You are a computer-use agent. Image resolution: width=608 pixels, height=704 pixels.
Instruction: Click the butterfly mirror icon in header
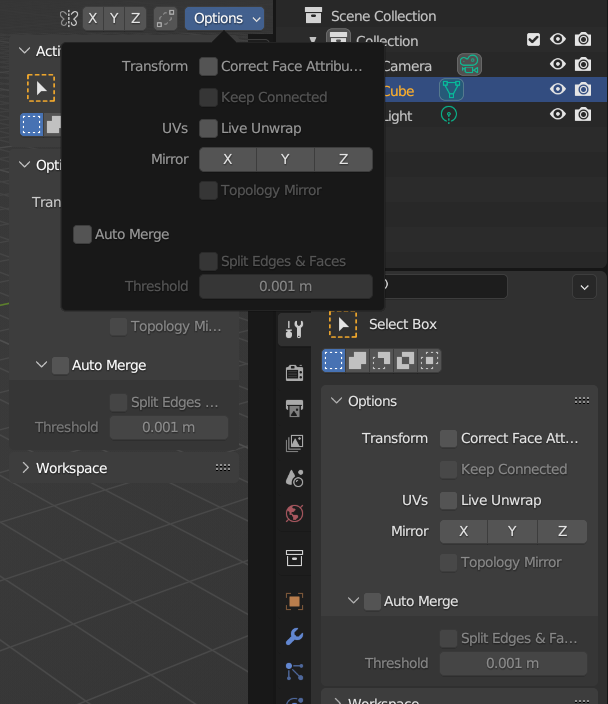(x=68, y=18)
